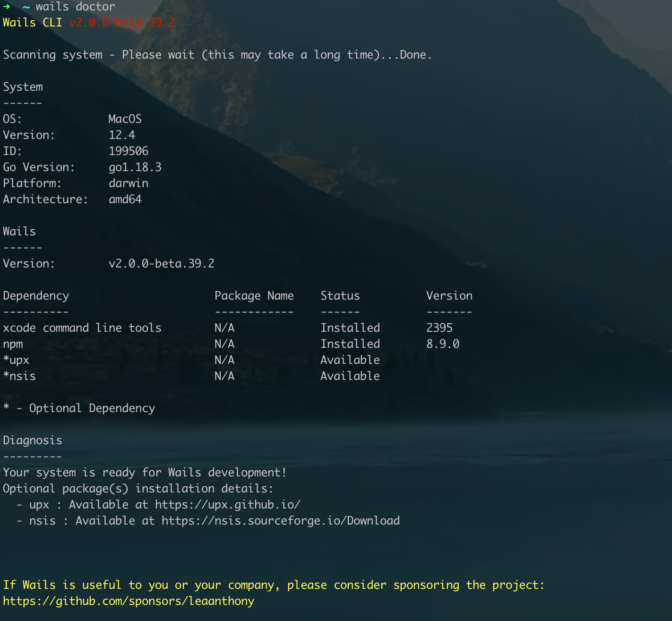This screenshot has width=672, height=621.
Task: Click the Architecture value amd64
Action: [x=125, y=199]
